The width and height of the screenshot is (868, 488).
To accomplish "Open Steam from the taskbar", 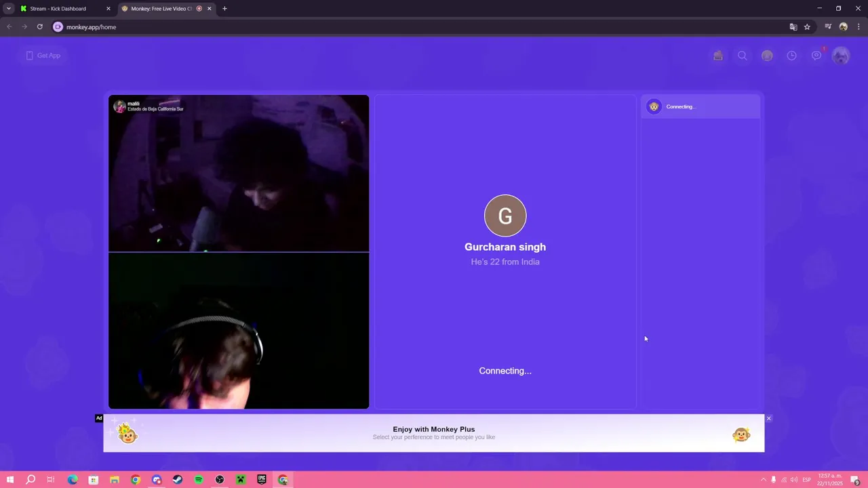I will click(x=178, y=480).
